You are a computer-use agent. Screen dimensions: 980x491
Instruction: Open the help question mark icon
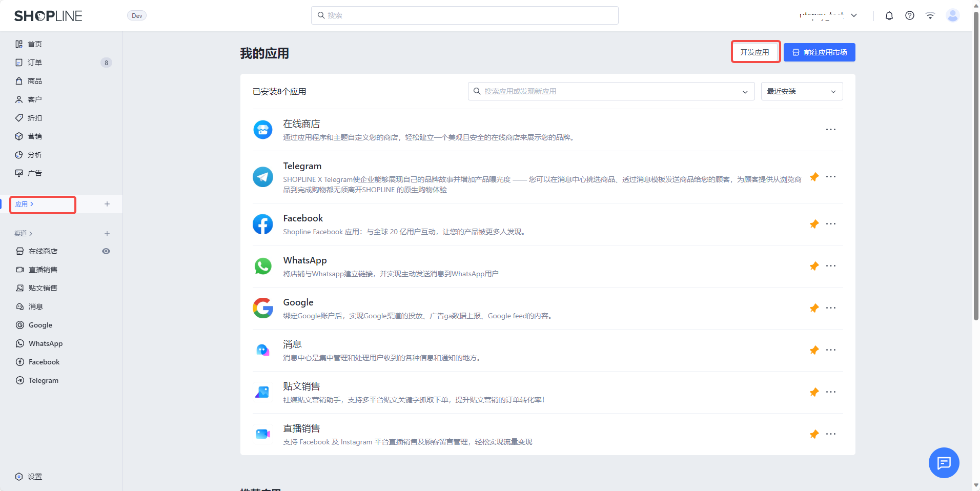point(910,15)
